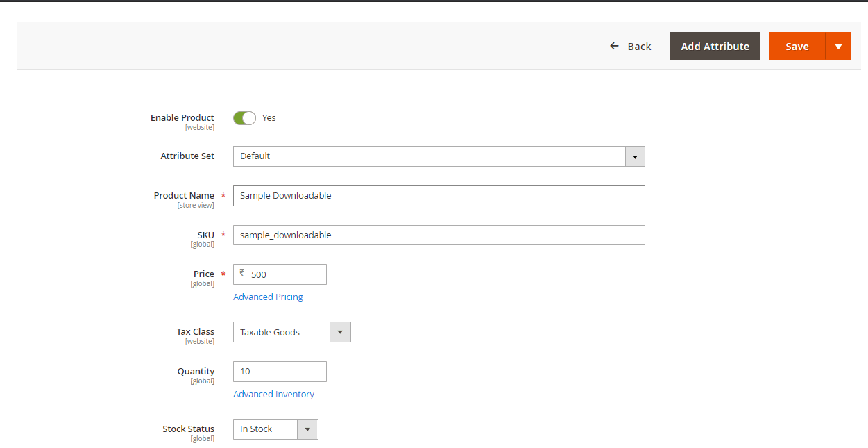The width and height of the screenshot is (868, 448).
Task: Open the Advanced Pricing link
Action: [x=268, y=297]
